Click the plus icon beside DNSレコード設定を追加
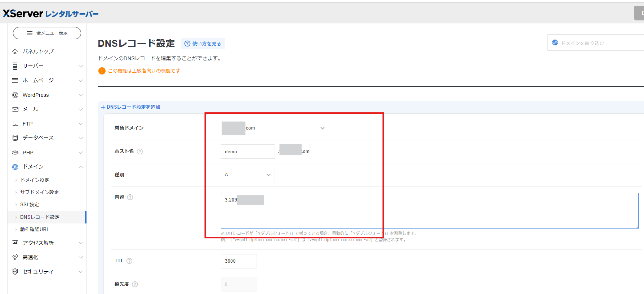 coord(103,107)
